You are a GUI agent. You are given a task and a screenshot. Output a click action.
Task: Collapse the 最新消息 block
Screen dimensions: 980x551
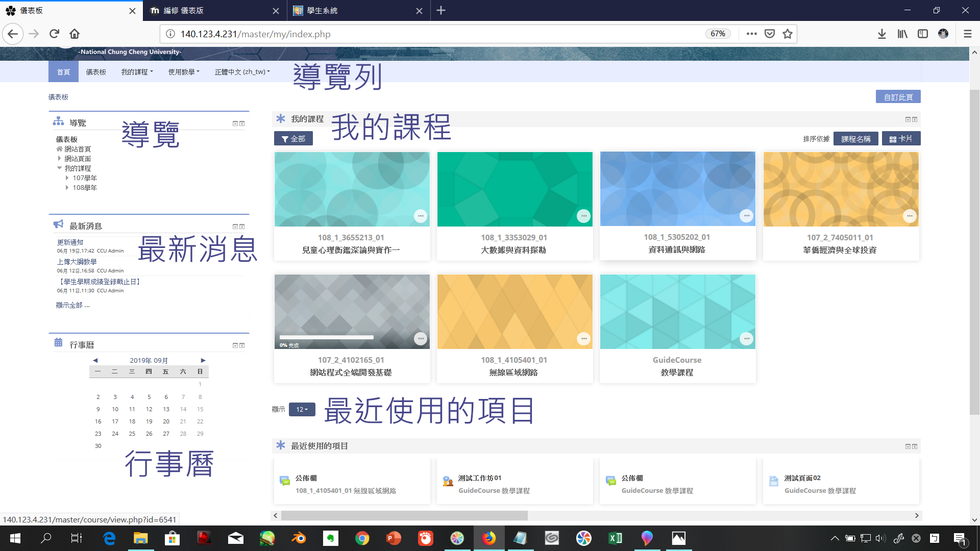point(234,227)
